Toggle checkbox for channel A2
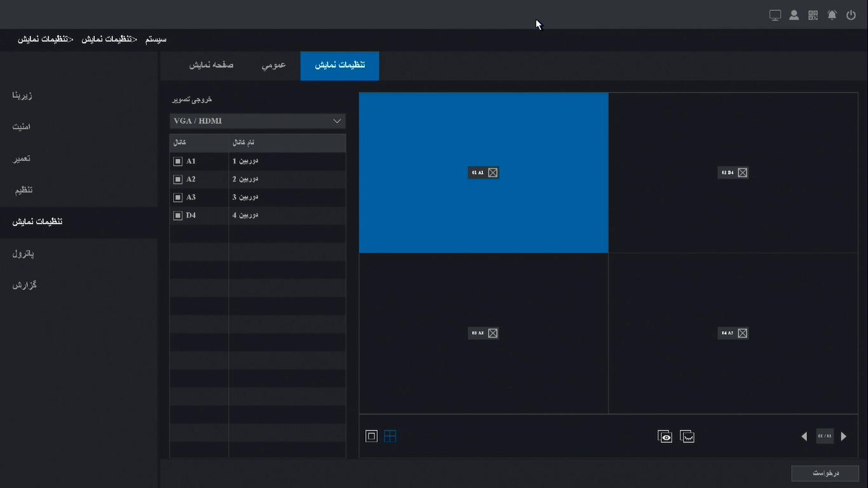The width and height of the screenshot is (868, 488). [x=178, y=179]
